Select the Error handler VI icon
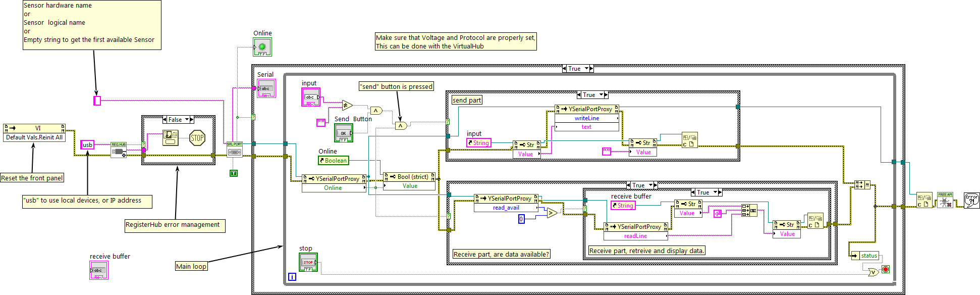Image resolution: width=980 pixels, height=295 pixels. tap(971, 200)
